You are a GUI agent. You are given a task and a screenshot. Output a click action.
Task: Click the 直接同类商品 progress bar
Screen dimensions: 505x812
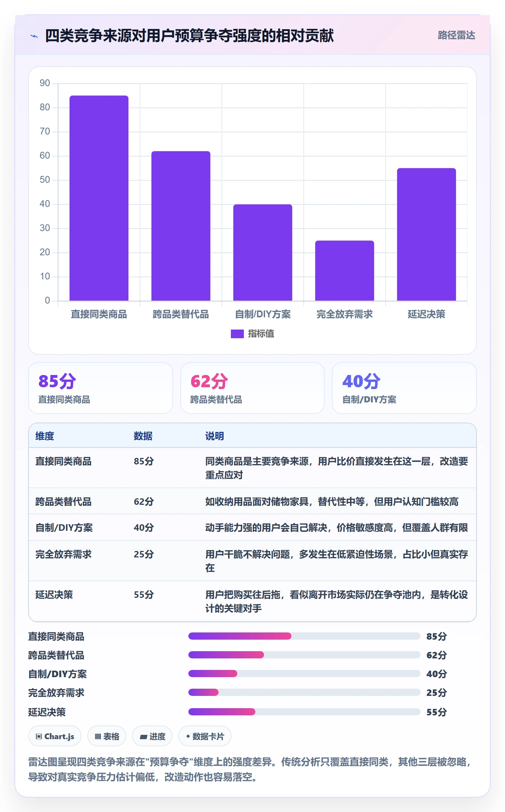(x=304, y=636)
